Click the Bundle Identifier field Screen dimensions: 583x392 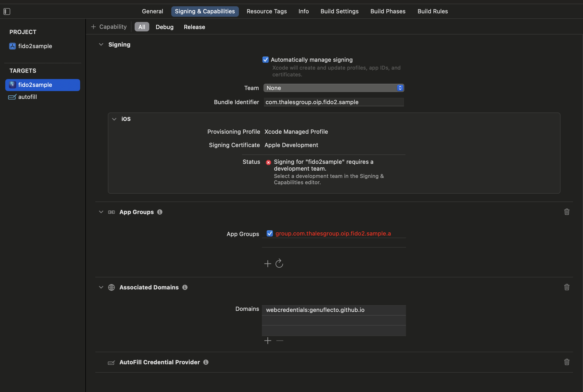pyautogui.click(x=334, y=102)
